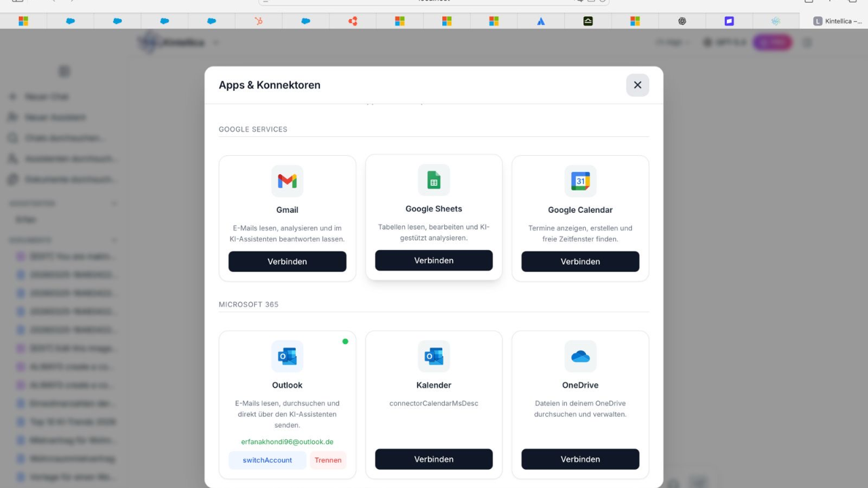868x488 pixels.
Task: Click the Gmail envelope icon
Action: pyautogui.click(x=288, y=181)
